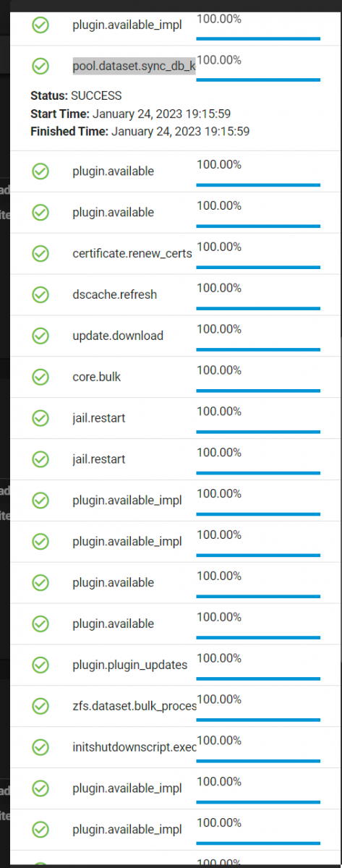Click the check icon for zfs.dataset.bulk_process job
The image size is (342, 868).
[41, 705]
